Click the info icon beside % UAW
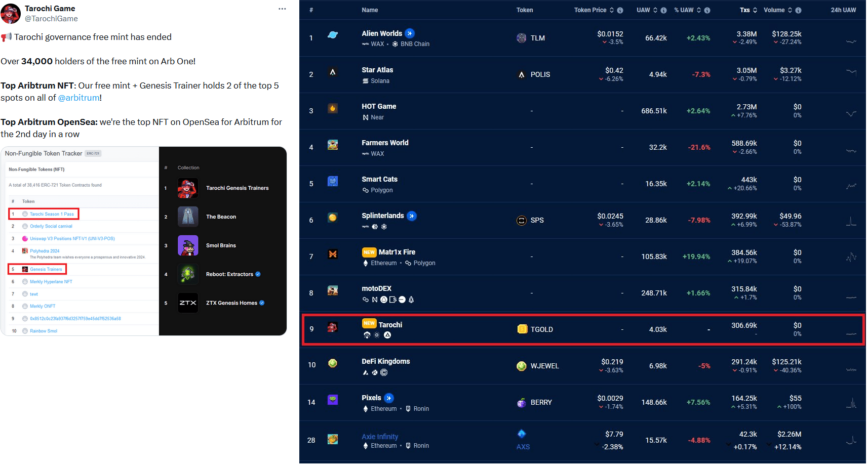The width and height of the screenshot is (868, 468). [x=707, y=10]
